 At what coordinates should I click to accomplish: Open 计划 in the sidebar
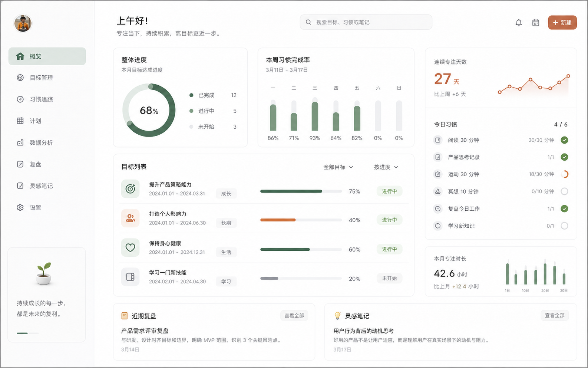point(47,121)
